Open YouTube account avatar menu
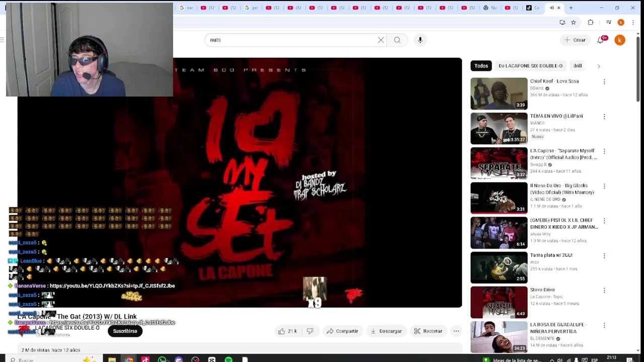 click(620, 40)
